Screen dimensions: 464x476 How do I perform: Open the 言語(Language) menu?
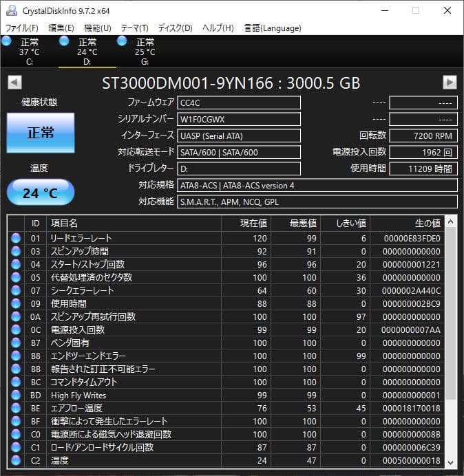[x=273, y=28]
